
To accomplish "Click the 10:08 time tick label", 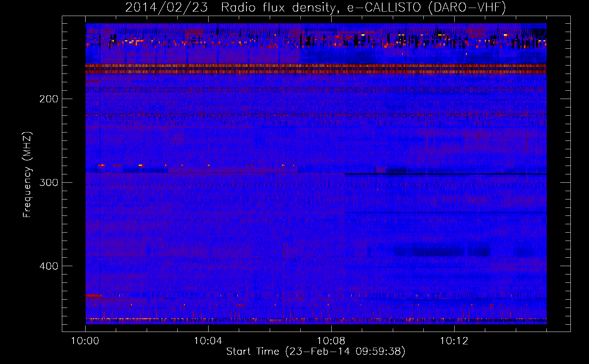I will pyautogui.click(x=331, y=341).
